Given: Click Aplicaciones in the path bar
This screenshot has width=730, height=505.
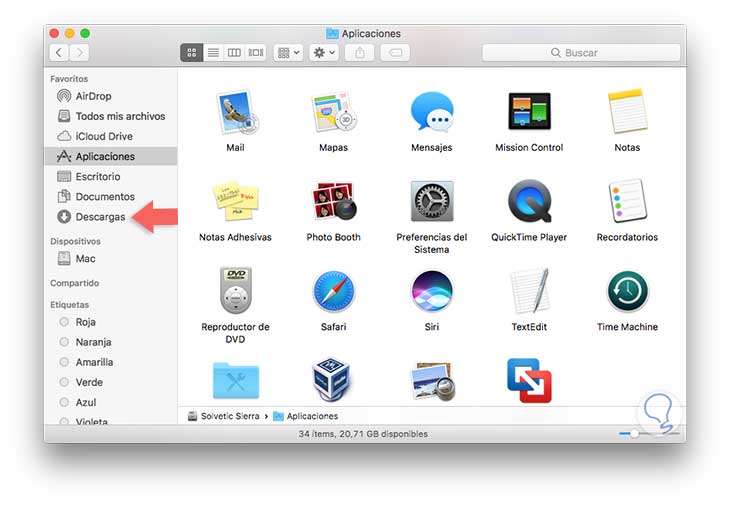Looking at the screenshot, I should pyautogui.click(x=306, y=416).
